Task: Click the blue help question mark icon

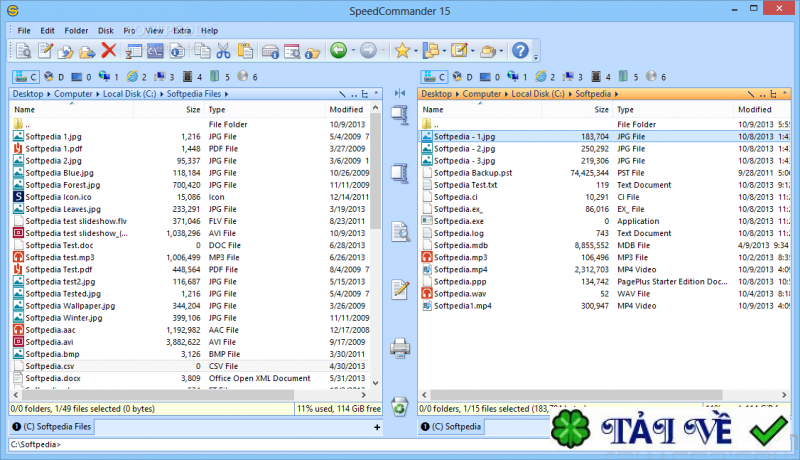Action: click(x=520, y=50)
